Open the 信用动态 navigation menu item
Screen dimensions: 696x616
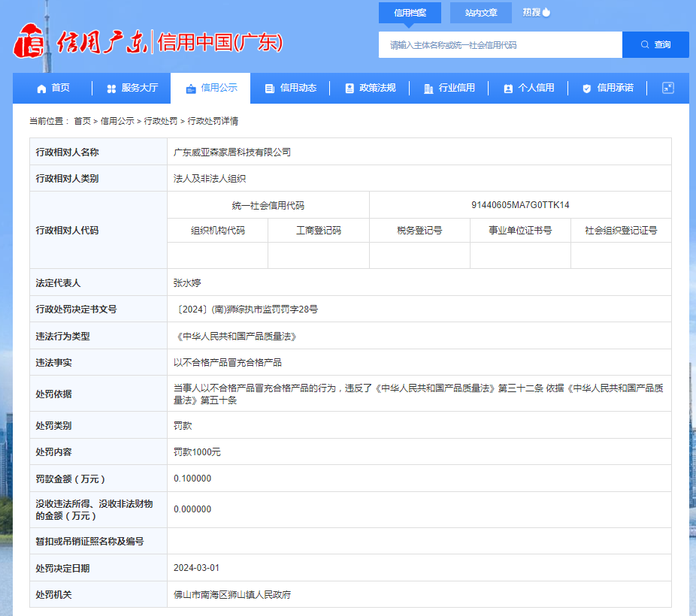[290, 88]
